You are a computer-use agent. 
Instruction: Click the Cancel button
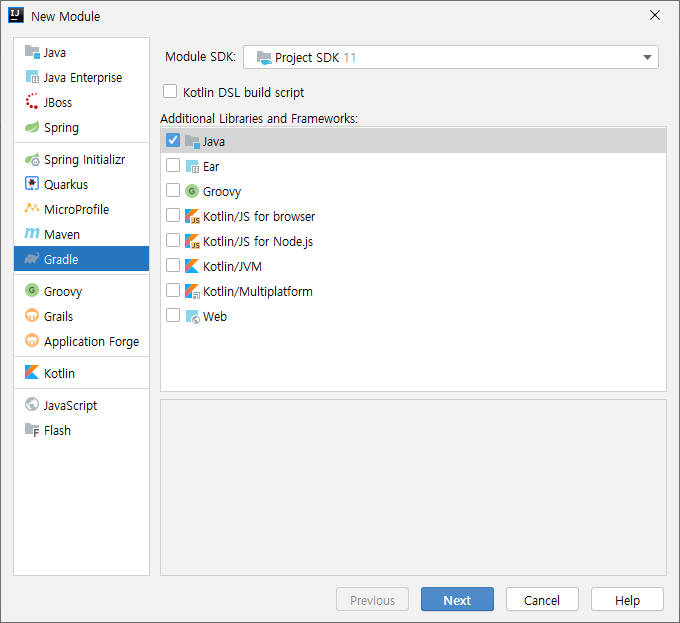(x=542, y=600)
